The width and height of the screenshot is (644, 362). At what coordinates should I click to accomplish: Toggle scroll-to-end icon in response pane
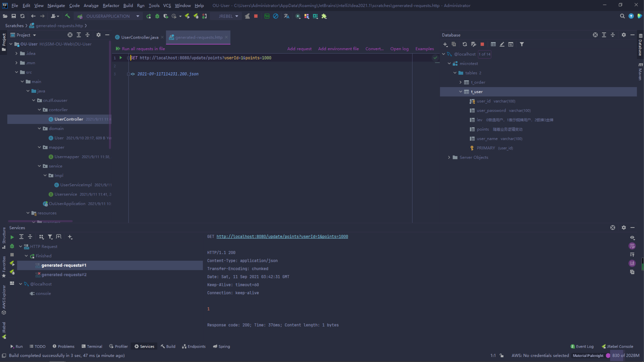coord(632,263)
